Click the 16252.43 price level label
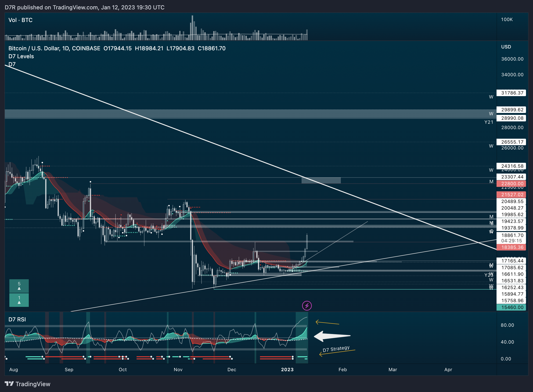The image size is (533, 392). [511, 287]
